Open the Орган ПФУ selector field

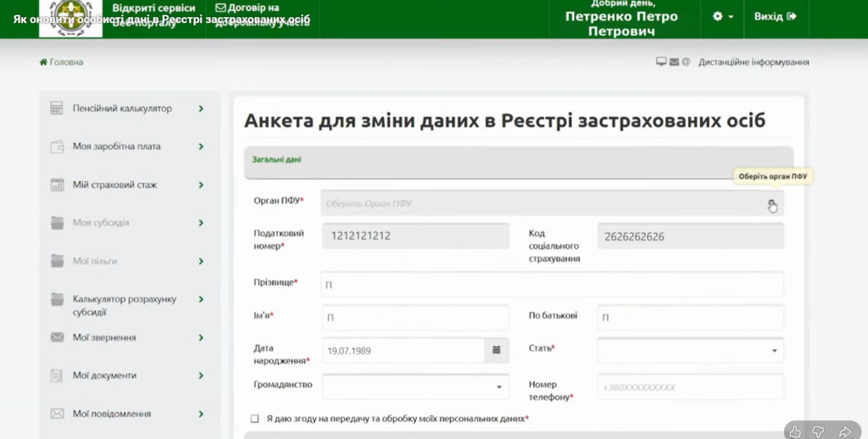(x=551, y=203)
